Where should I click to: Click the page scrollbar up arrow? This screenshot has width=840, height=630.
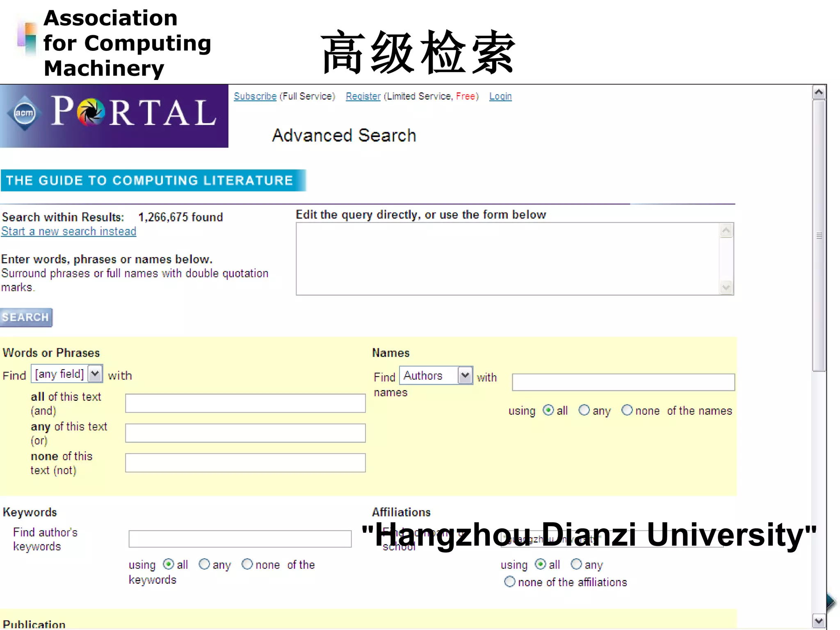pos(819,92)
